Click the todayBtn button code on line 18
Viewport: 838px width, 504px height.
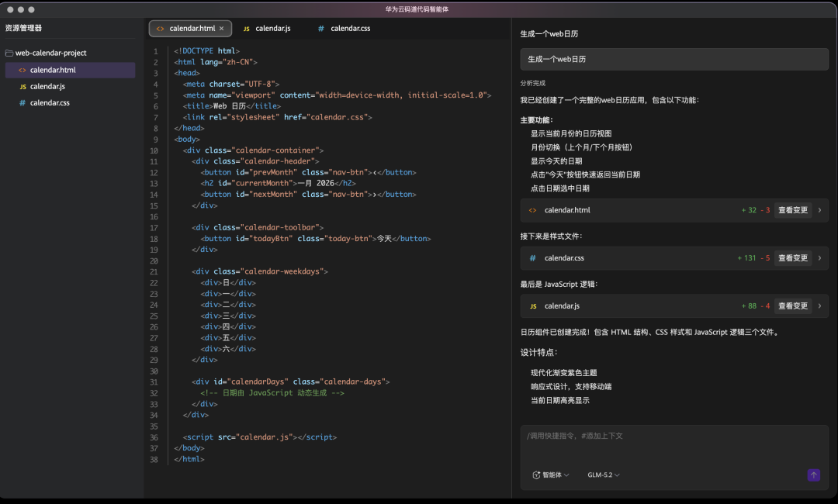pyautogui.click(x=316, y=239)
